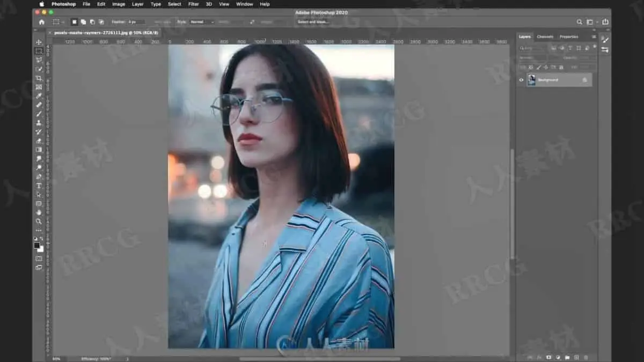This screenshot has width=644, height=362.
Task: Select the Eraser tool
Action: click(39, 141)
